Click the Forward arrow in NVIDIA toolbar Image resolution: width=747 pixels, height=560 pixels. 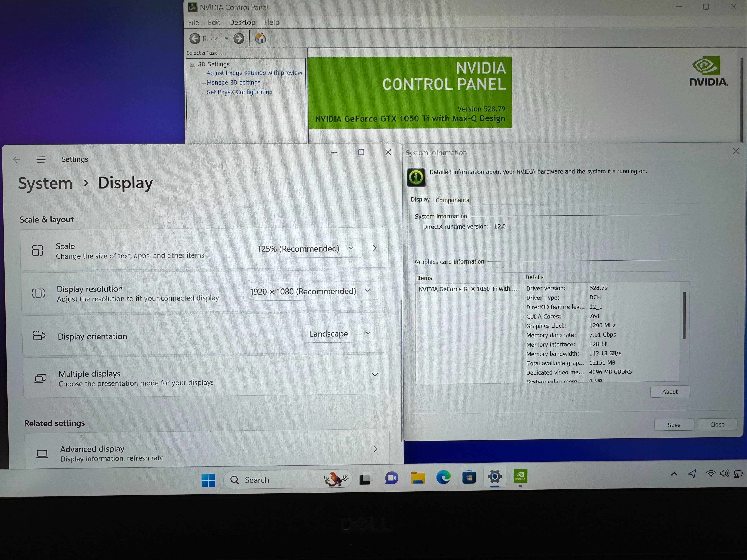coord(239,39)
